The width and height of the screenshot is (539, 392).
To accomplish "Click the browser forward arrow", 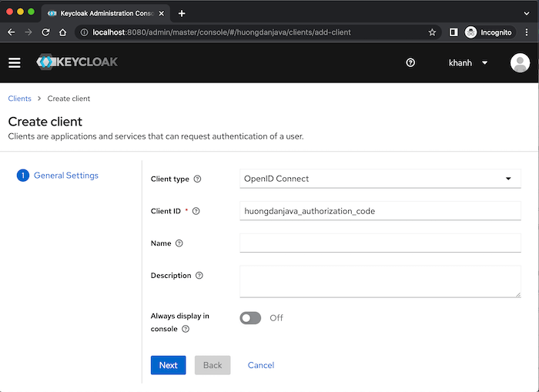I will (28, 32).
